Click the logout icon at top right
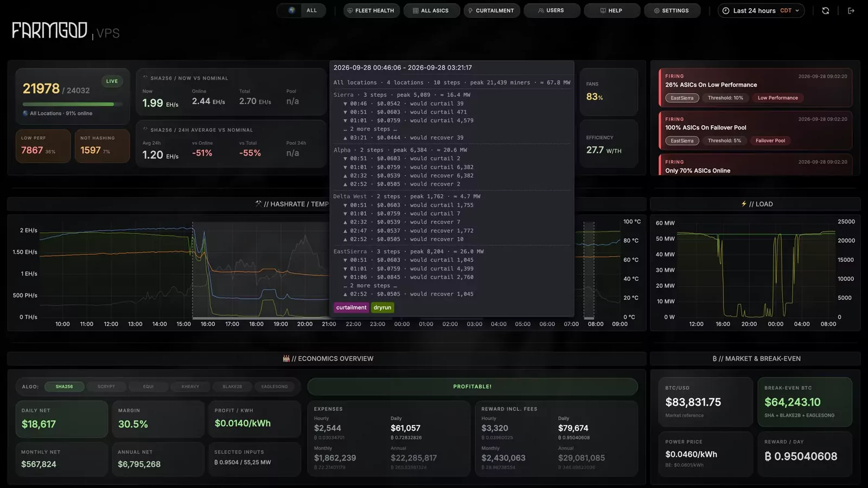 (851, 10)
